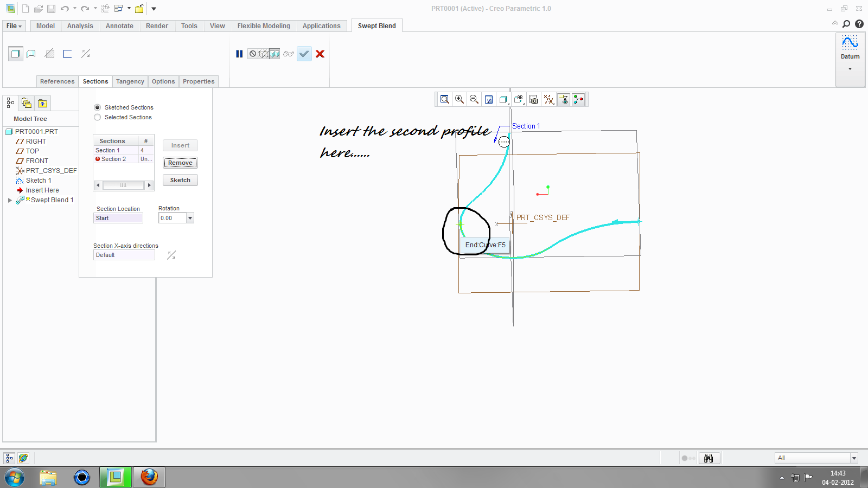Open the File menu dropdown
Screen dimensions: 868x488
click(x=14, y=26)
